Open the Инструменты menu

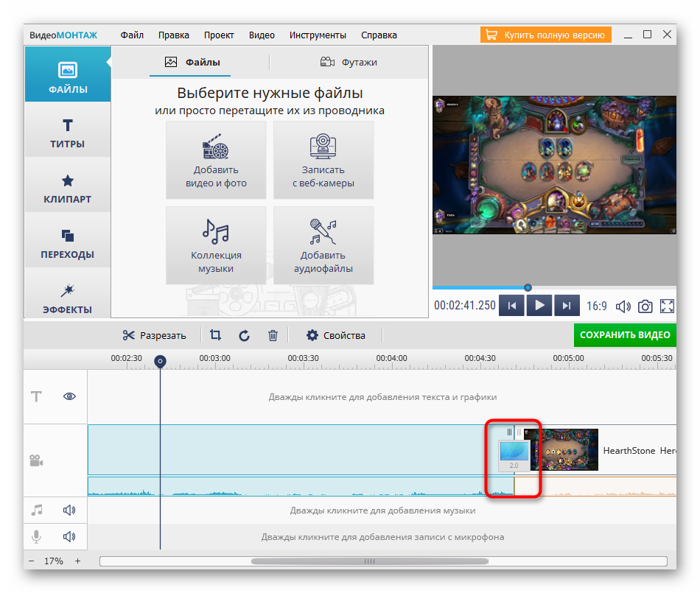(x=318, y=35)
